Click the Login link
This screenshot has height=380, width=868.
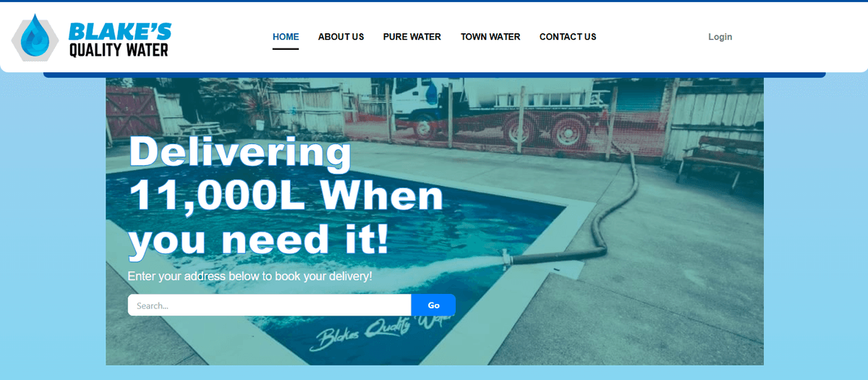[720, 37]
